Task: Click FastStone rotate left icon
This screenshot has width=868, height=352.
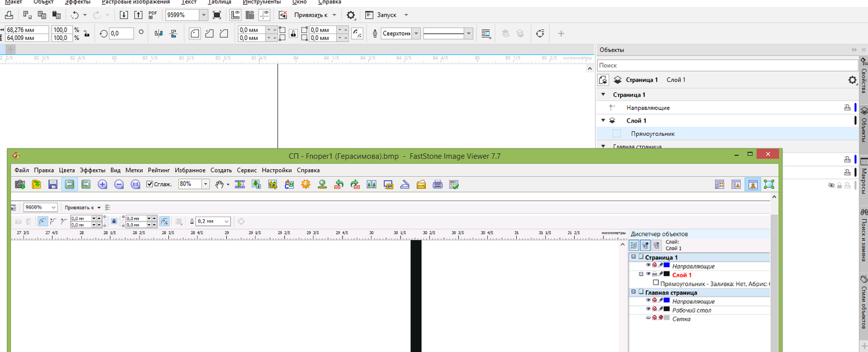Action: (339, 184)
